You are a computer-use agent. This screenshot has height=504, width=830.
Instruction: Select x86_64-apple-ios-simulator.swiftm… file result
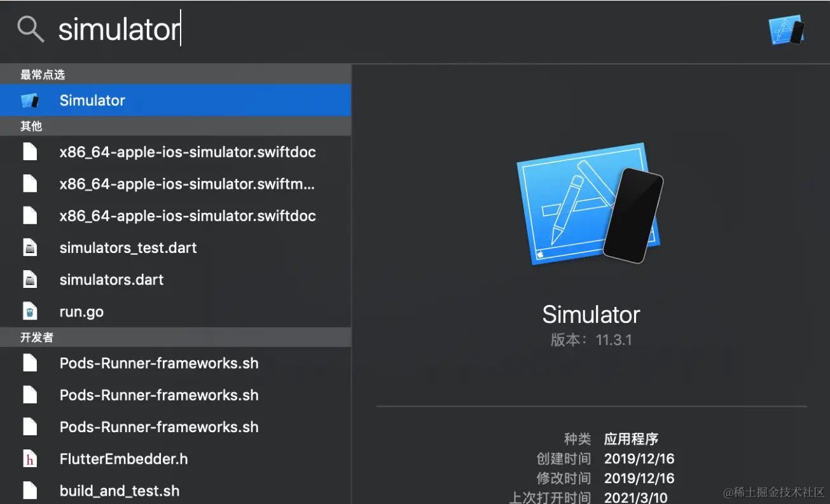[x=176, y=184]
